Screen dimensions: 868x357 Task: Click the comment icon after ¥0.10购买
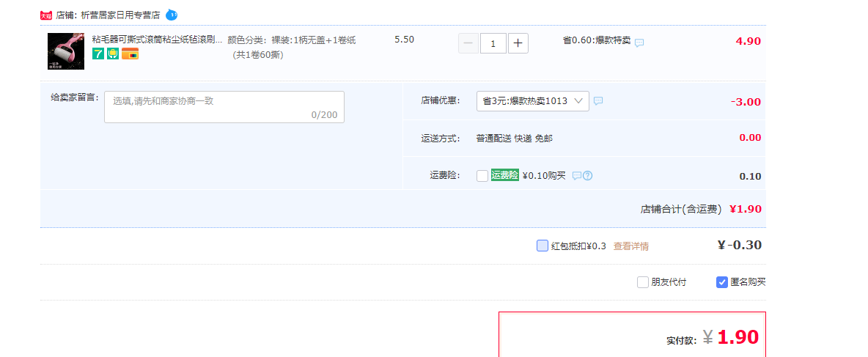tap(576, 175)
